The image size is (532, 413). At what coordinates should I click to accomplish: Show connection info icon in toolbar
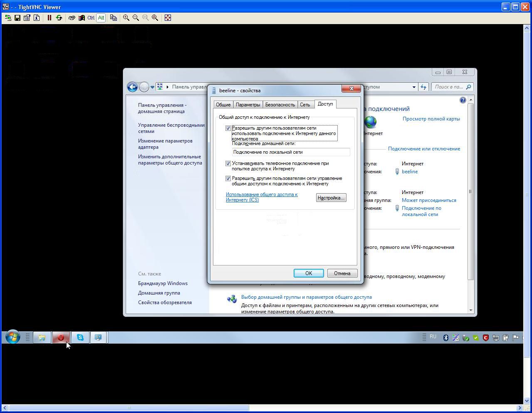[37, 18]
